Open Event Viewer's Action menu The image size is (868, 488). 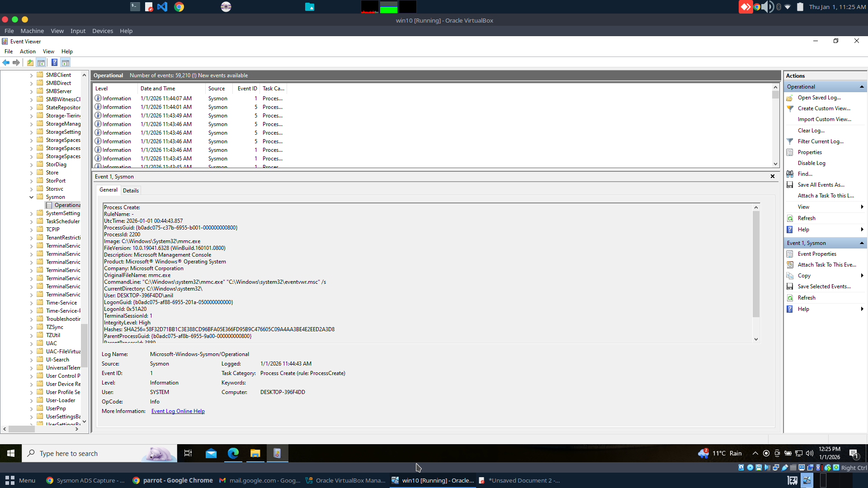pyautogui.click(x=28, y=52)
